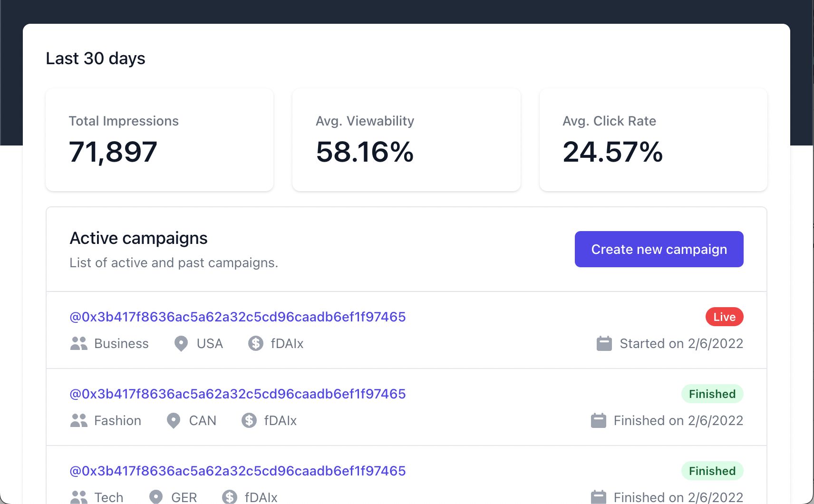Click dollar icon in Fashion campaign row

point(249,420)
